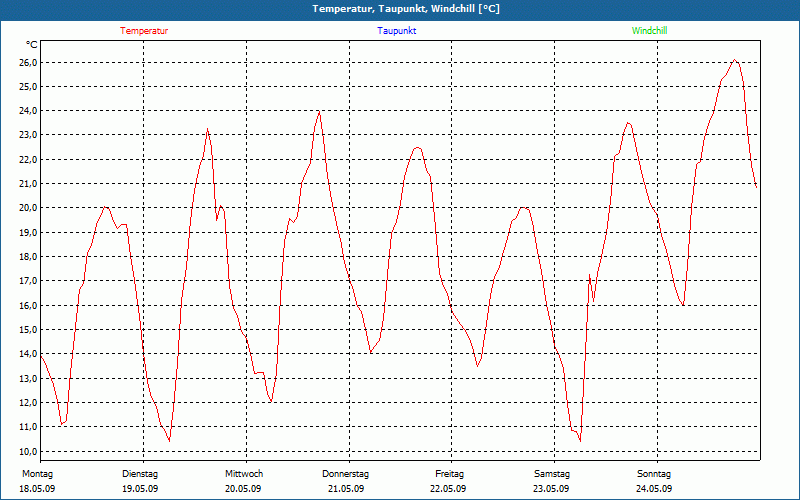This screenshot has width=800, height=500.
Task: Click the Samstag day label
Action: 552,474
